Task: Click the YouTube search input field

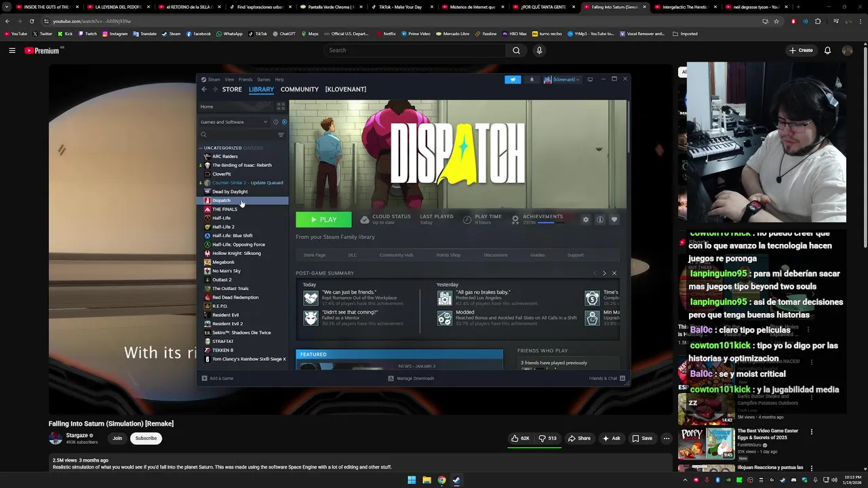Action: 415,50
